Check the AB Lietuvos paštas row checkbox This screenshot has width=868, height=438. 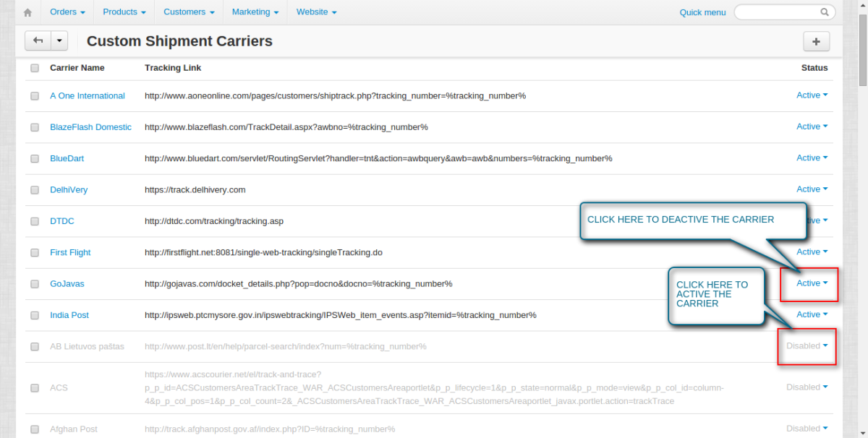35,347
